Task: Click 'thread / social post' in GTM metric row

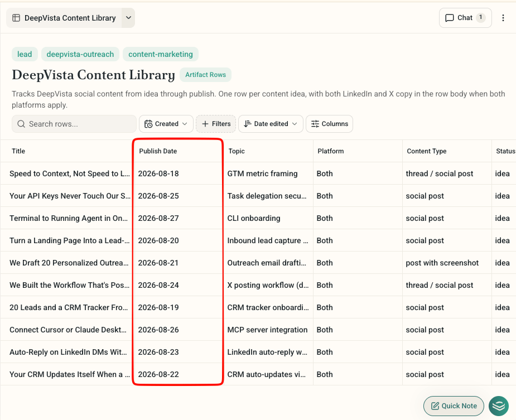Action: 440,173
